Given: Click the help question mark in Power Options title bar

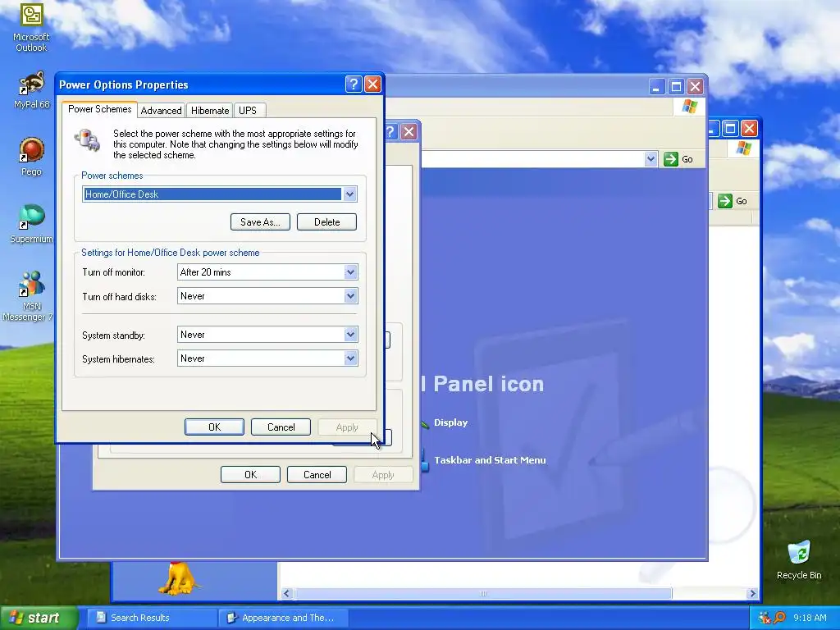Looking at the screenshot, I should tap(354, 84).
